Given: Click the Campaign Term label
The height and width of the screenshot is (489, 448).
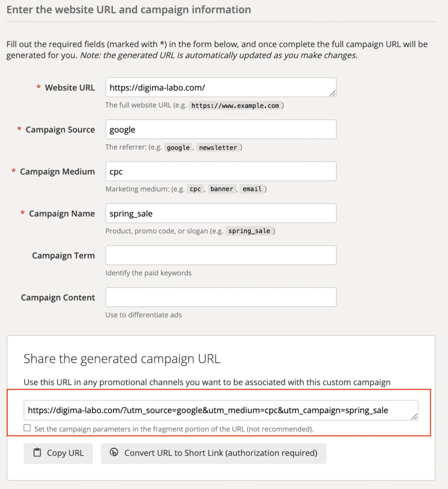Looking at the screenshot, I should pos(64,256).
